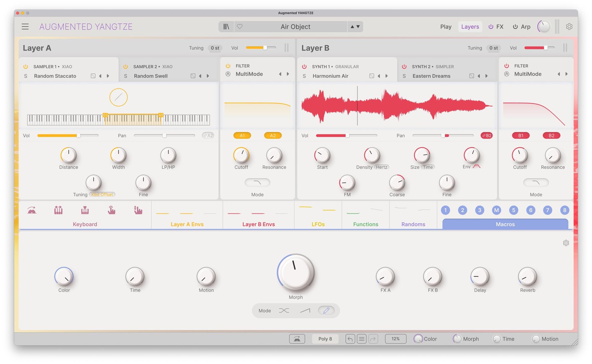Favorite the Air Object preset with heart

coord(240,27)
